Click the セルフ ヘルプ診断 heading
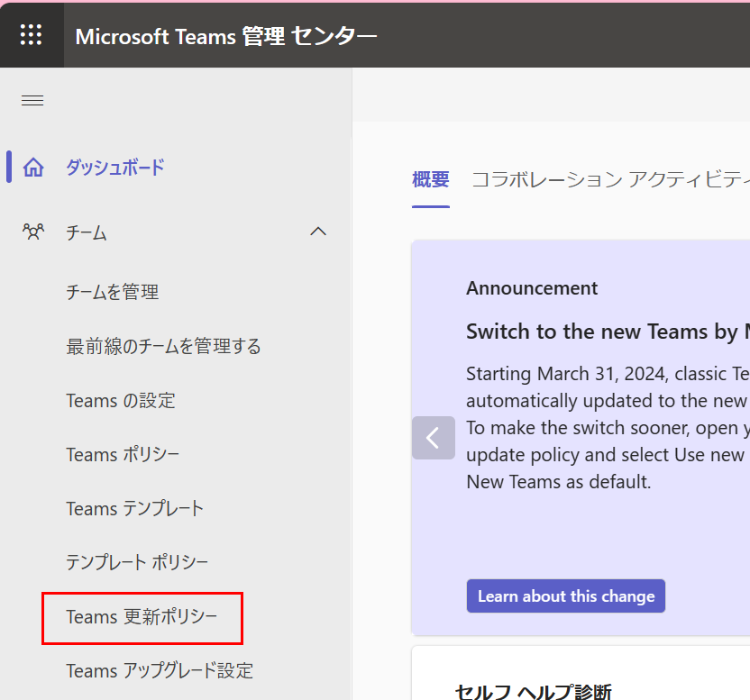Screen dimensions: 750x700 point(534,691)
